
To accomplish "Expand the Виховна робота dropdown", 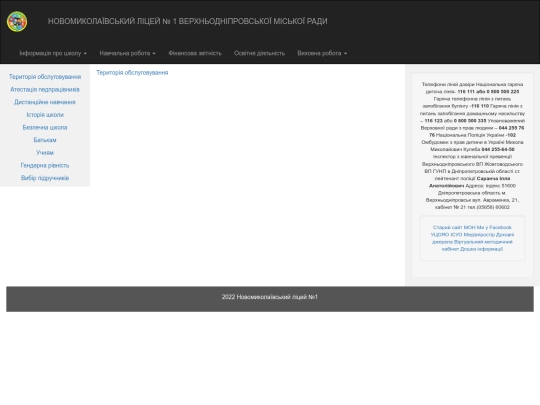I will point(322,53).
